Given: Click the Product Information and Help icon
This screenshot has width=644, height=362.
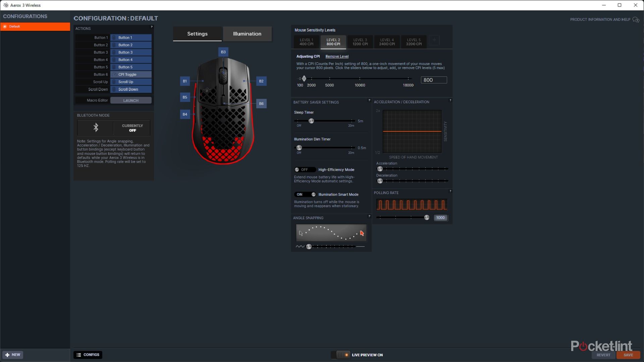Looking at the screenshot, I should tap(636, 19).
